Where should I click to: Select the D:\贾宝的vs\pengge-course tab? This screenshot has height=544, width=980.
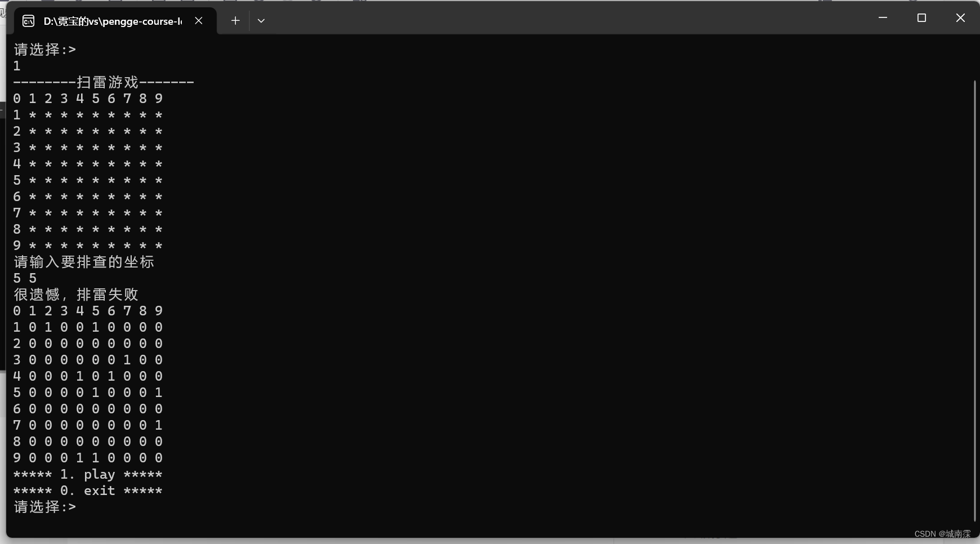tap(114, 21)
